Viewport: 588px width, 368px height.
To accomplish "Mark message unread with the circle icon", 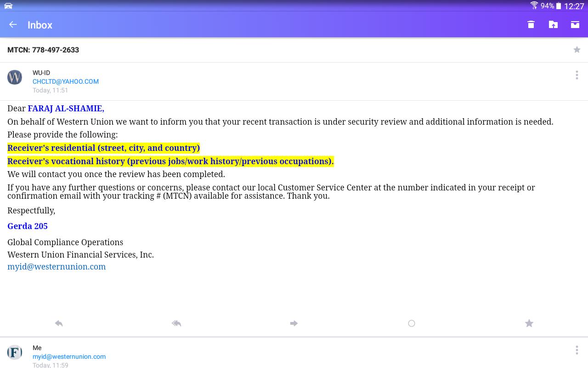I will click(x=412, y=323).
